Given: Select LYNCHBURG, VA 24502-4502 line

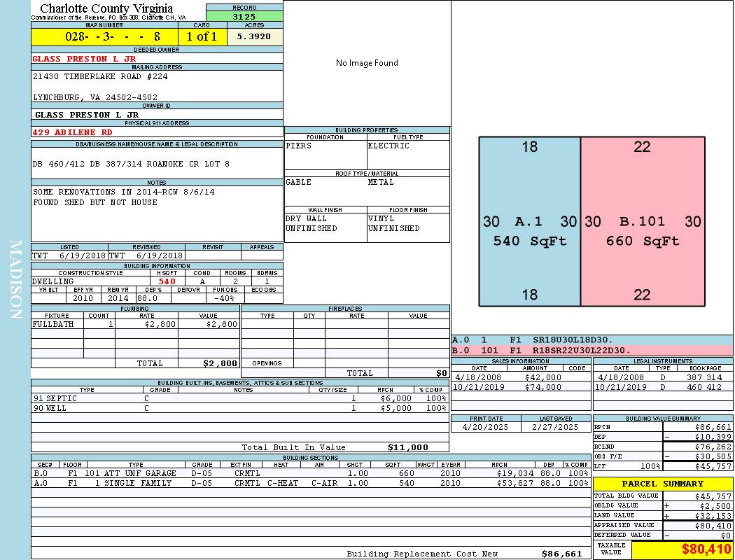Looking at the screenshot, I should 95,97.
